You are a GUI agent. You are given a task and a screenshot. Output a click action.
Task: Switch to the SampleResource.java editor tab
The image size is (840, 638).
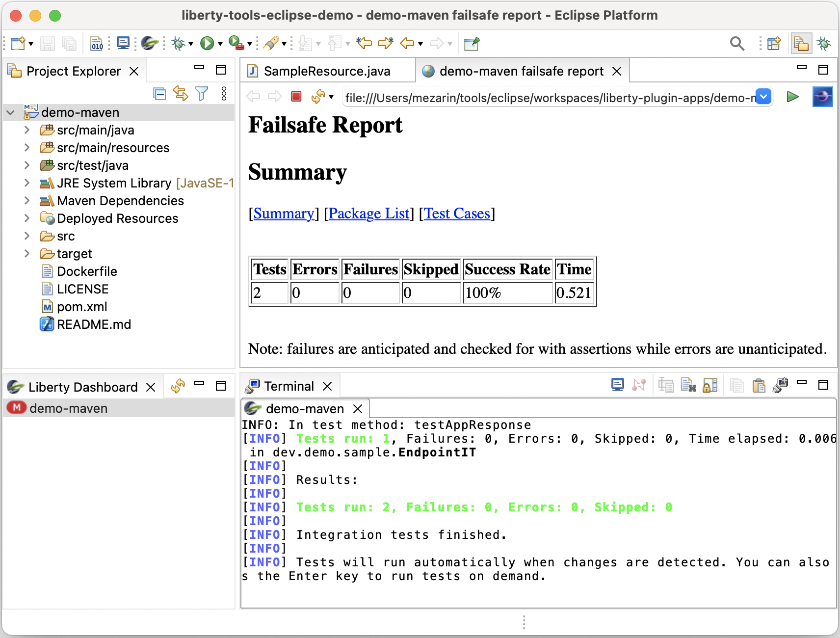(327, 71)
